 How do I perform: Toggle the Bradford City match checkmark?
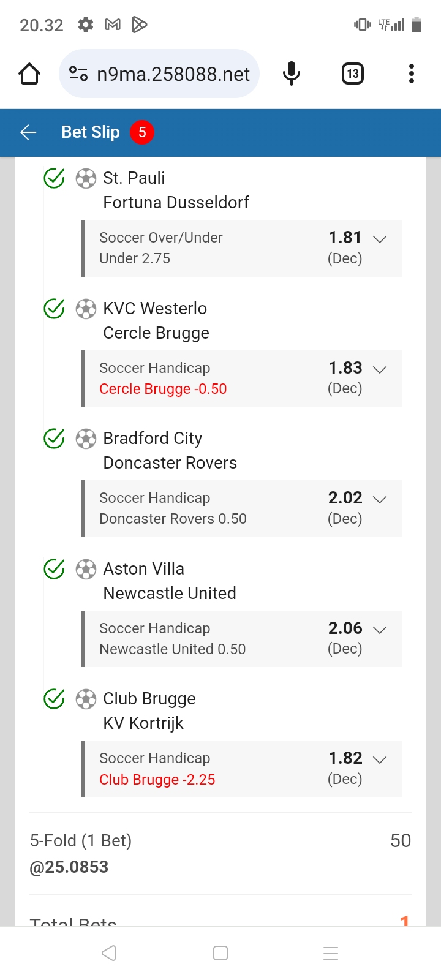tap(55, 439)
